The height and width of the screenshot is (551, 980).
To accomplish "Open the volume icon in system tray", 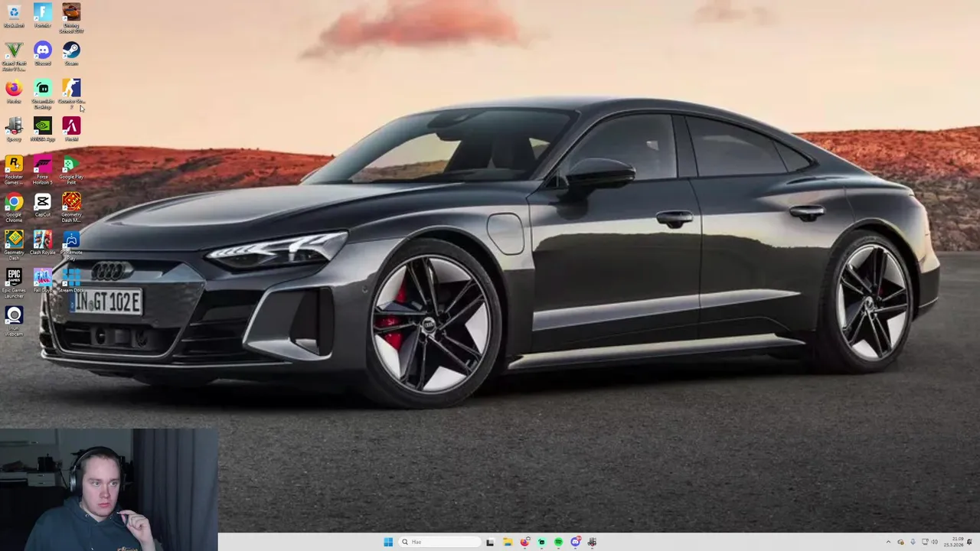I will click(x=935, y=542).
